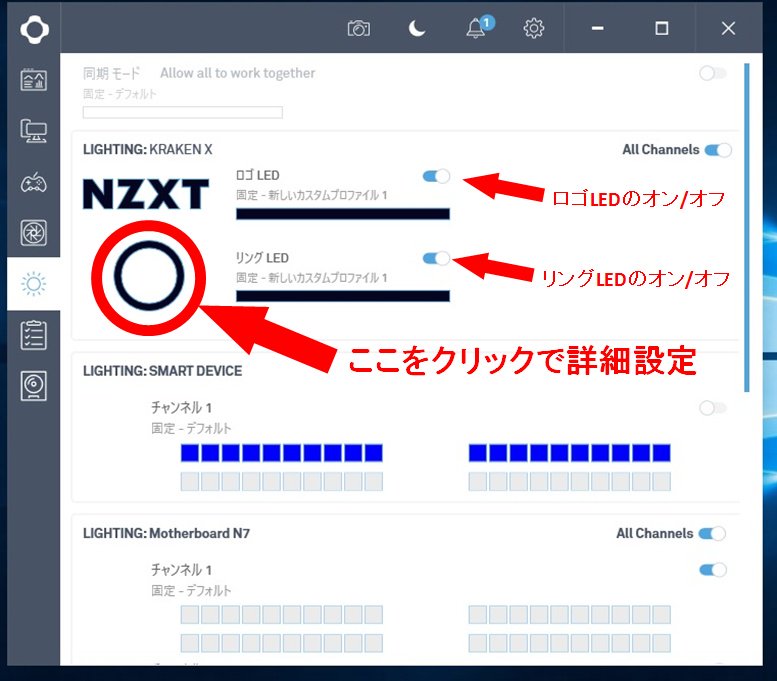Close the CAM window
The width and height of the screenshot is (777, 681).
tap(728, 28)
